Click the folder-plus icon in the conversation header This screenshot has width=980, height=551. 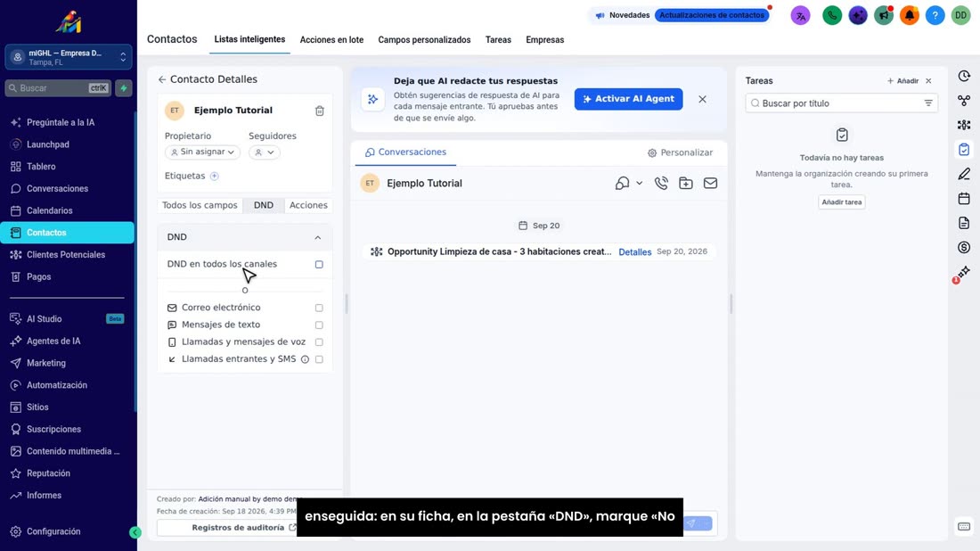(x=686, y=184)
